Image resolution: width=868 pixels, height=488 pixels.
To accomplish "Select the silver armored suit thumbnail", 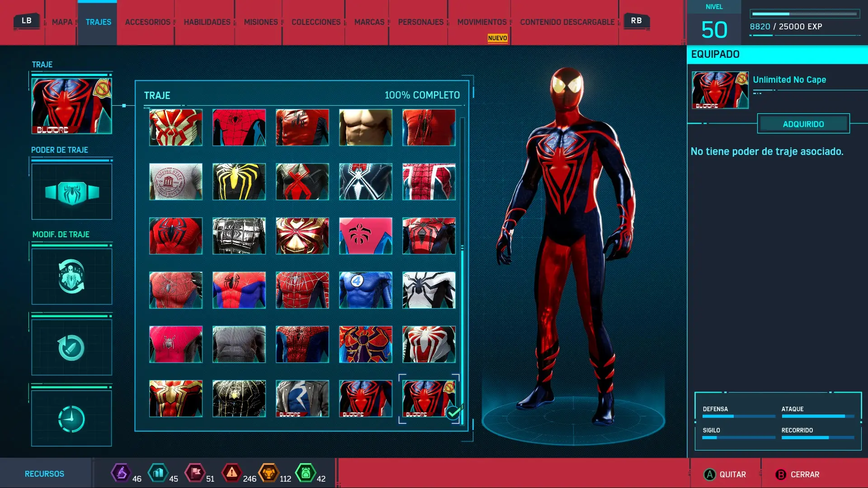I will 239,236.
